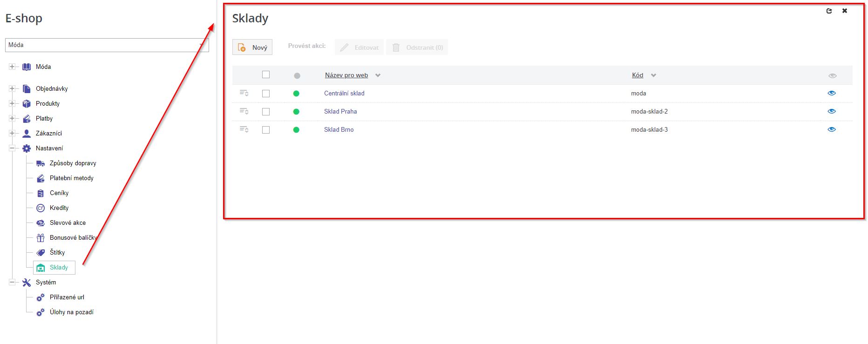Sort by the Kód column header

coord(637,75)
